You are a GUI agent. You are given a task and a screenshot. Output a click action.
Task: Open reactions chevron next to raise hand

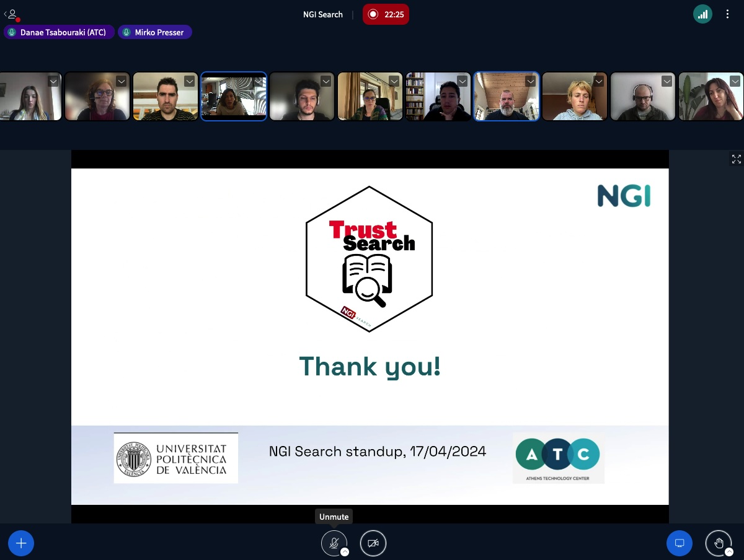click(729, 551)
